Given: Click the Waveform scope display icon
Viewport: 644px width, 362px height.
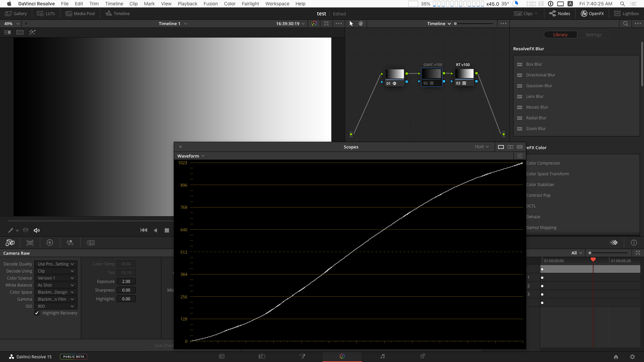Looking at the screenshot, I should click(501, 146).
